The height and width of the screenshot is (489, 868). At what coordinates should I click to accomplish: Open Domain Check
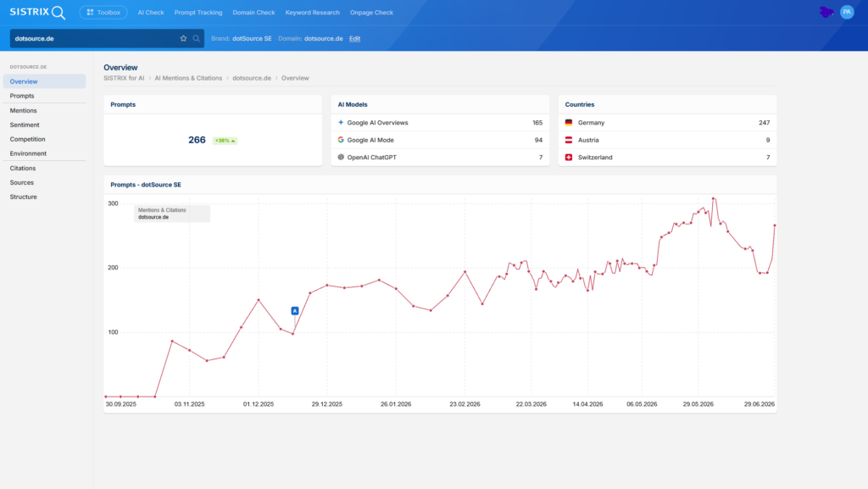(x=253, y=12)
